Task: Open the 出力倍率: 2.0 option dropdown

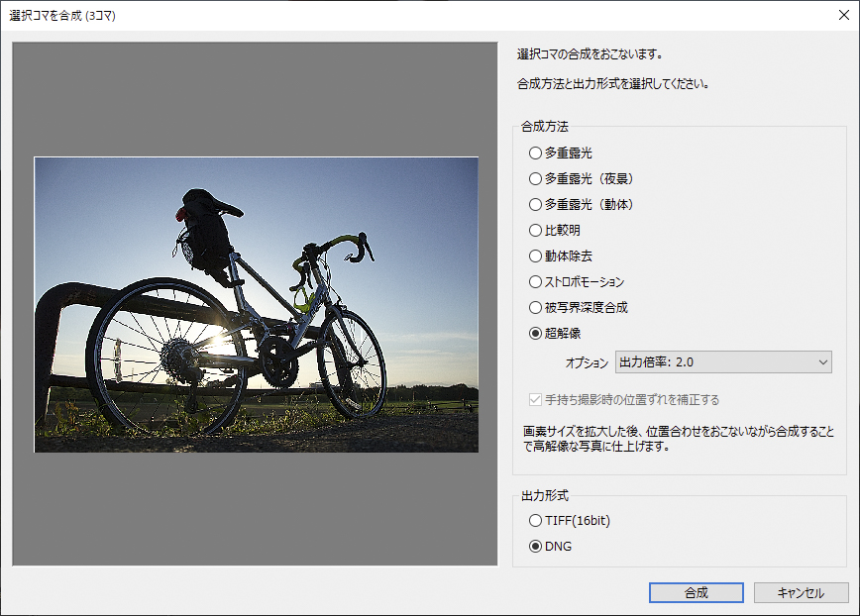Action: [x=723, y=362]
